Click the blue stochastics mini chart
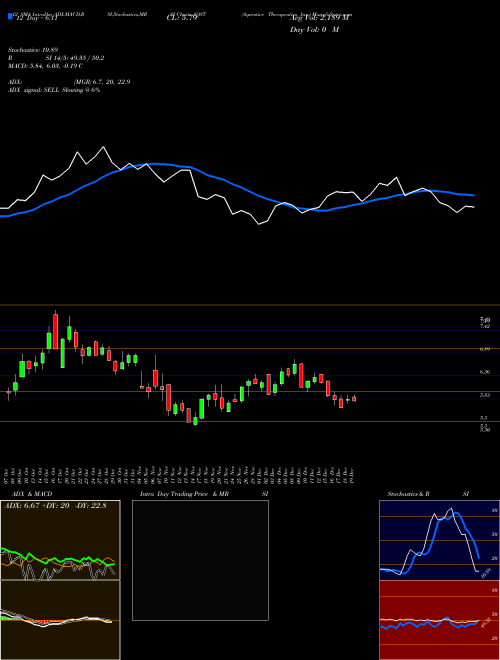Image resolution: width=500 pixels, height=660 pixels. pos(439,540)
